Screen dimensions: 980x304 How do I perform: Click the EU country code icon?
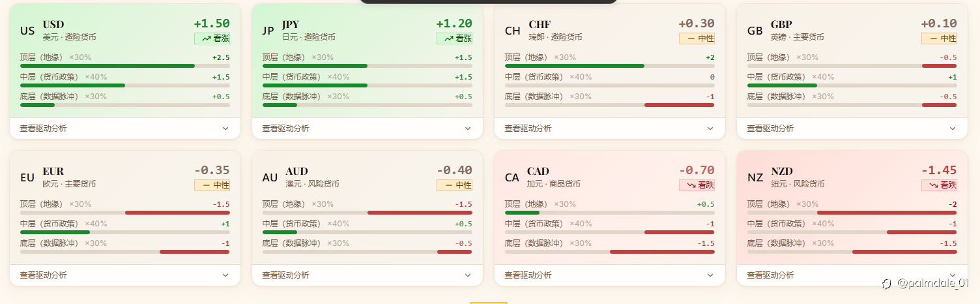pyautogui.click(x=27, y=177)
